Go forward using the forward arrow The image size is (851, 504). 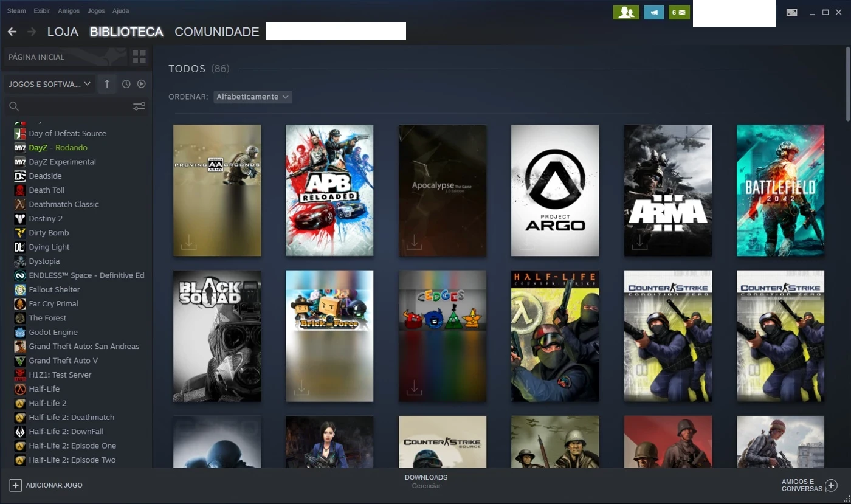pyautogui.click(x=32, y=32)
